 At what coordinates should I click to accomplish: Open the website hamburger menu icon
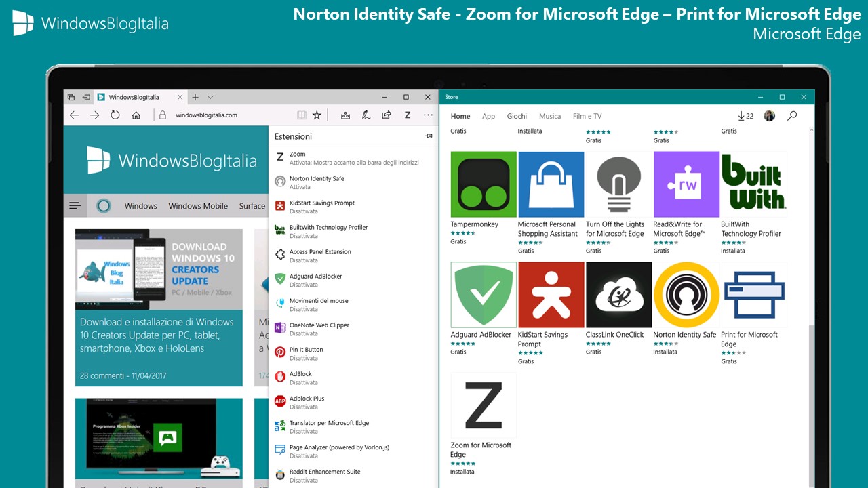[x=75, y=206]
